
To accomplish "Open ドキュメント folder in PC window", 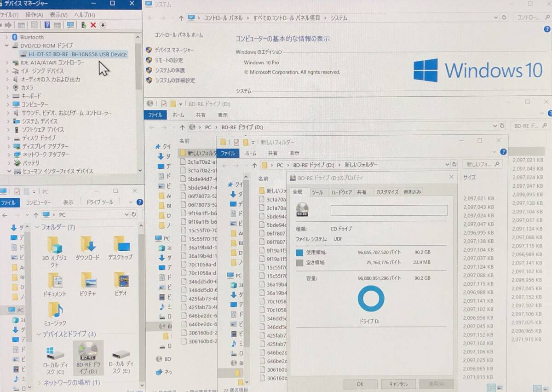I will tap(55, 285).
